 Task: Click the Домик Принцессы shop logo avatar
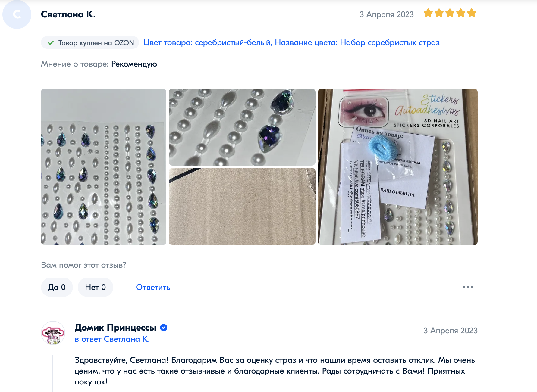click(x=53, y=333)
